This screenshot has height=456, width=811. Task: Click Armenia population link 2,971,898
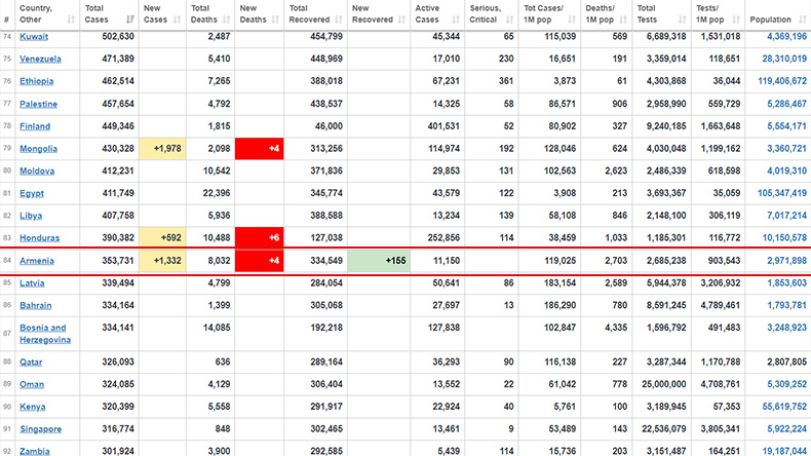pyautogui.click(x=787, y=261)
